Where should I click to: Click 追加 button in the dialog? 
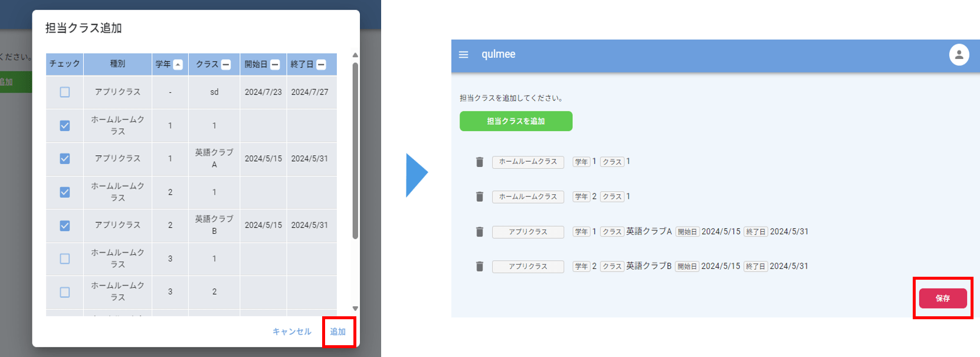338,332
